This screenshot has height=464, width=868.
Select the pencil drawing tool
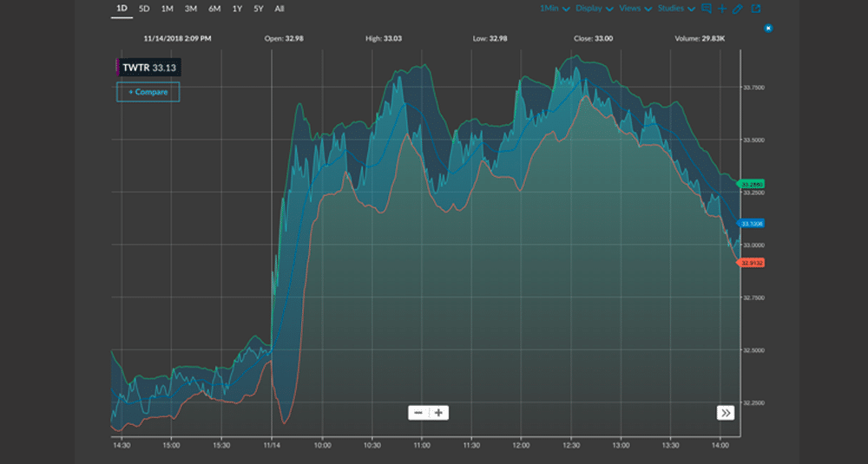point(737,9)
